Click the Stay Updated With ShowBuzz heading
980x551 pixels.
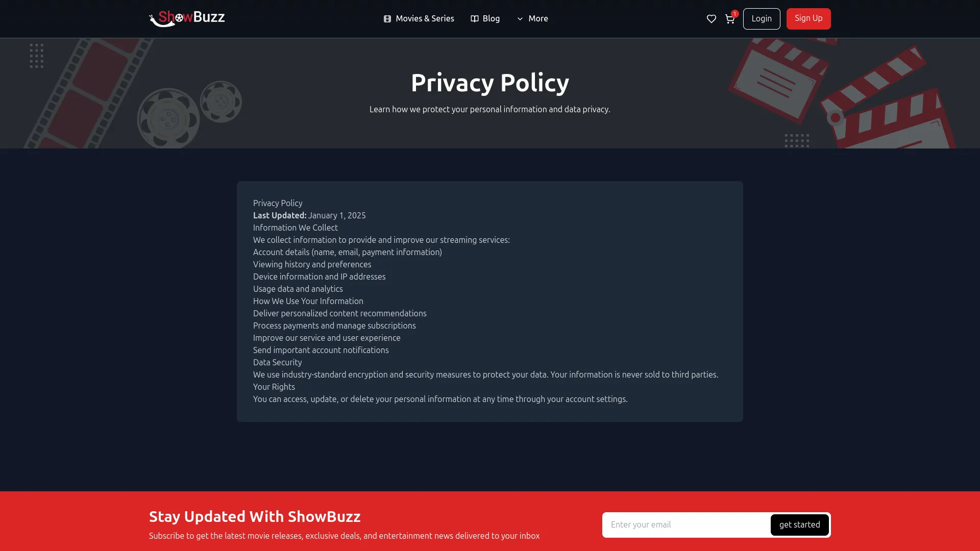[255, 517]
